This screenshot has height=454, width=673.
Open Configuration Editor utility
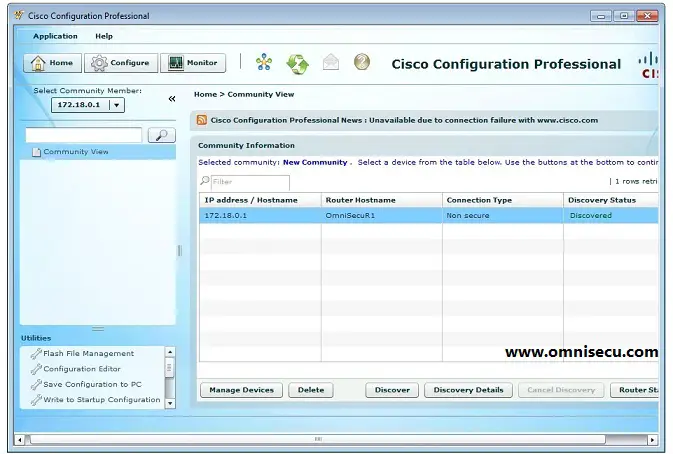coord(82,369)
